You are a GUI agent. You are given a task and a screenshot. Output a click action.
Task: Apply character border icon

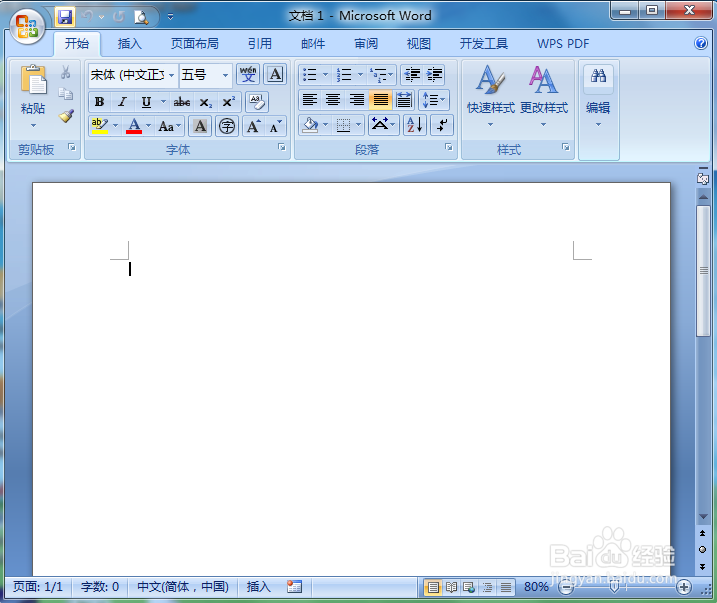pyautogui.click(x=275, y=74)
